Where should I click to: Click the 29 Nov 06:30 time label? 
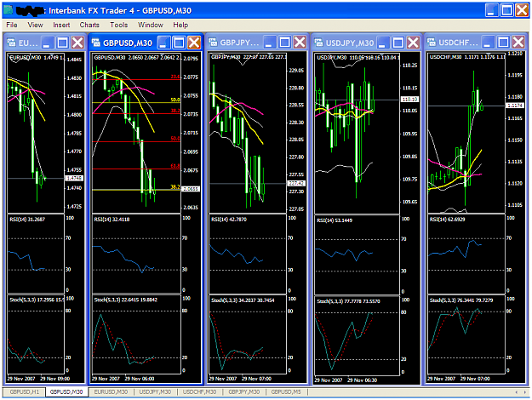click(362, 380)
